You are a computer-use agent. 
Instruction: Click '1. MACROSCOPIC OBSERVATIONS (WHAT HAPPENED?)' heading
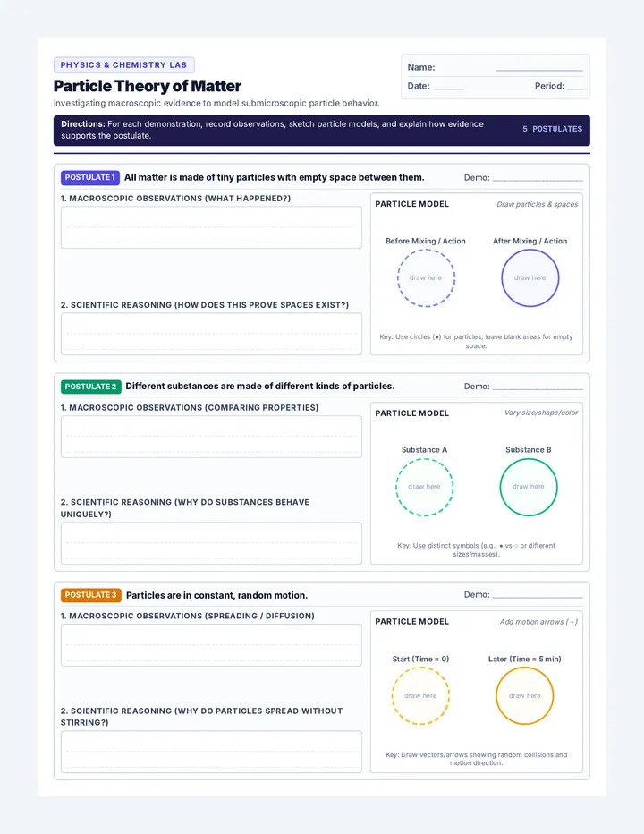coord(175,199)
